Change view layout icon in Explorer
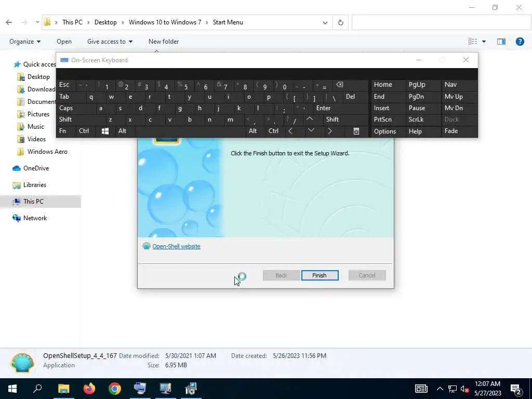The width and height of the screenshot is (532, 399). tap(473, 42)
